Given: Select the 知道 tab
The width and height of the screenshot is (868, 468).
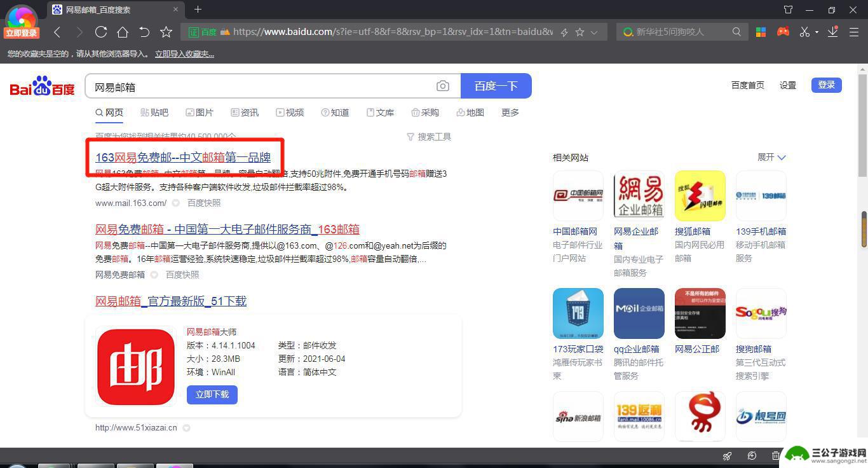Looking at the screenshot, I should [335, 113].
